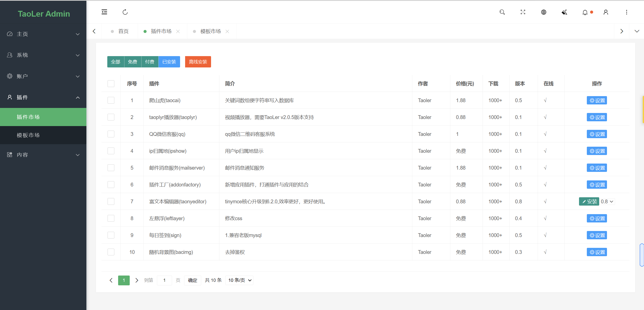This screenshot has width=644, height=310.
Task: Open the global search magnifier
Action: point(502,12)
